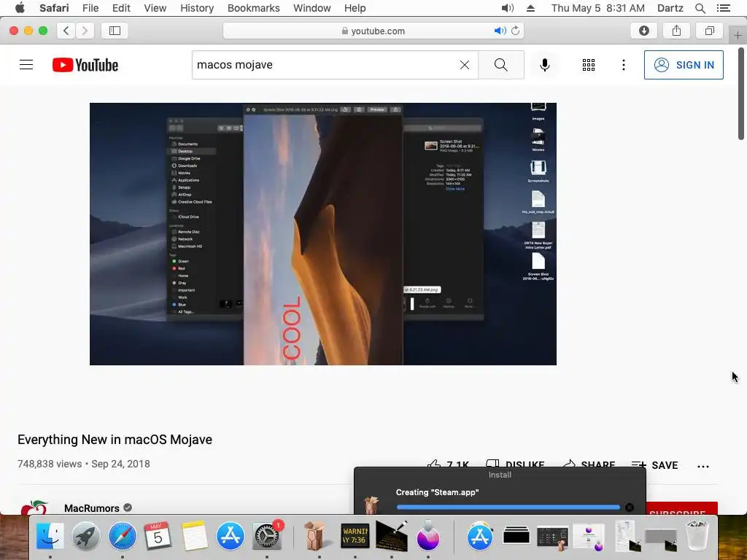Open the Help menu

coord(355,8)
